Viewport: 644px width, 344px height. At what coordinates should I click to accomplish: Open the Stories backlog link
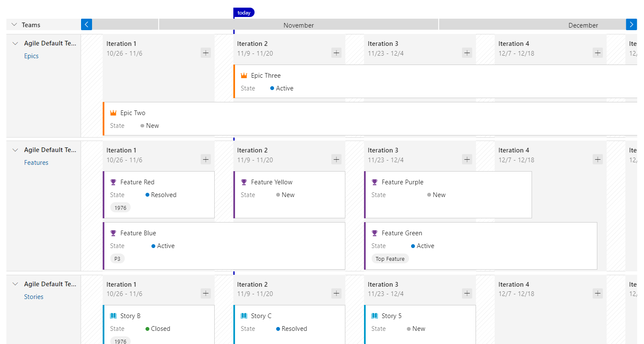[x=34, y=296]
